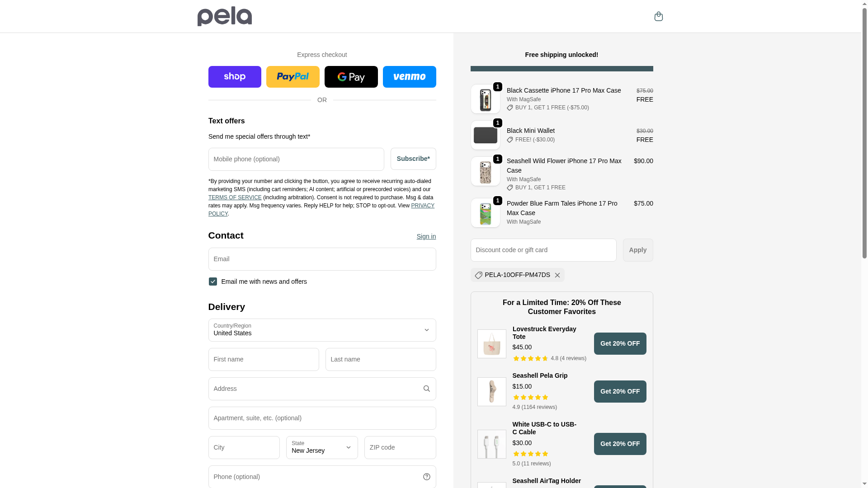Pay with Shop Pay express button
This screenshot has width=868, height=488.
tap(235, 77)
